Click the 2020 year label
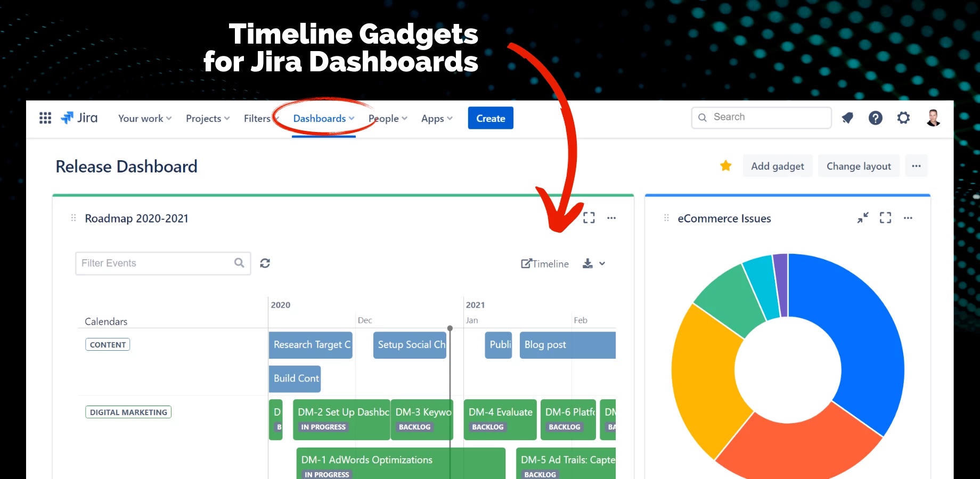 click(281, 305)
